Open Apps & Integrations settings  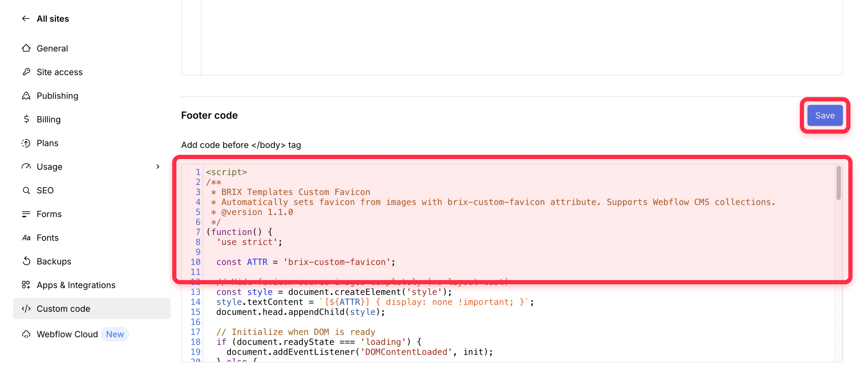76,285
